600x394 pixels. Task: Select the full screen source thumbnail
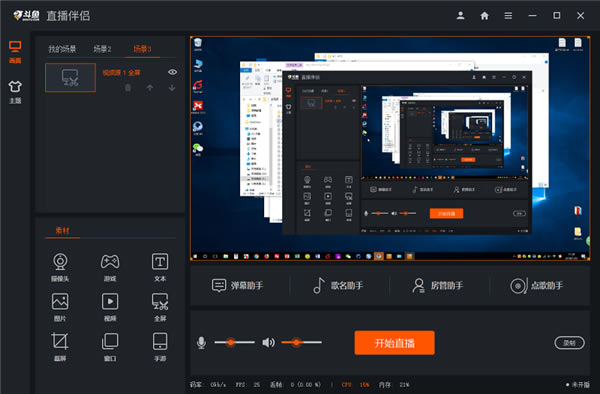pyautogui.click(x=70, y=78)
